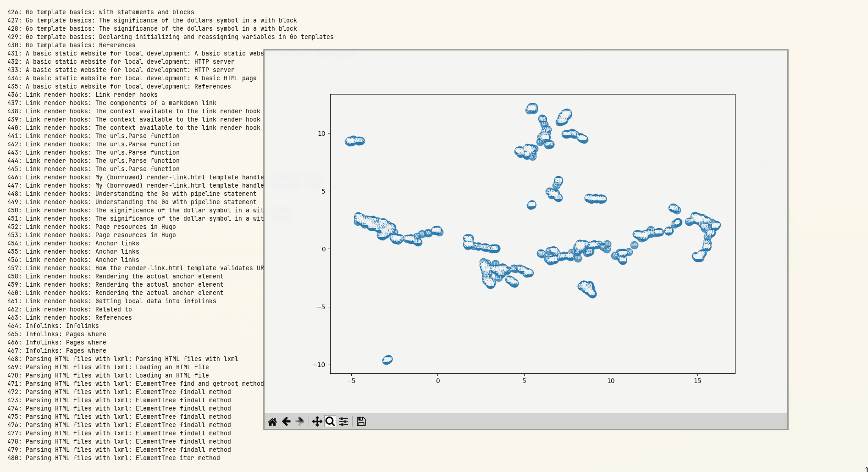Select the Pan tool with crossed arrows
This screenshot has height=472, width=868.
point(317,421)
